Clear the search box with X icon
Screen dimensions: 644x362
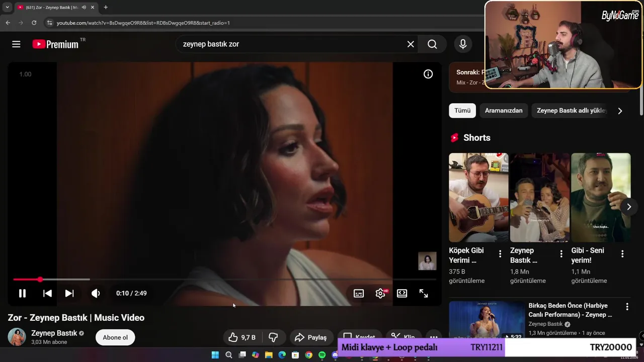(411, 44)
